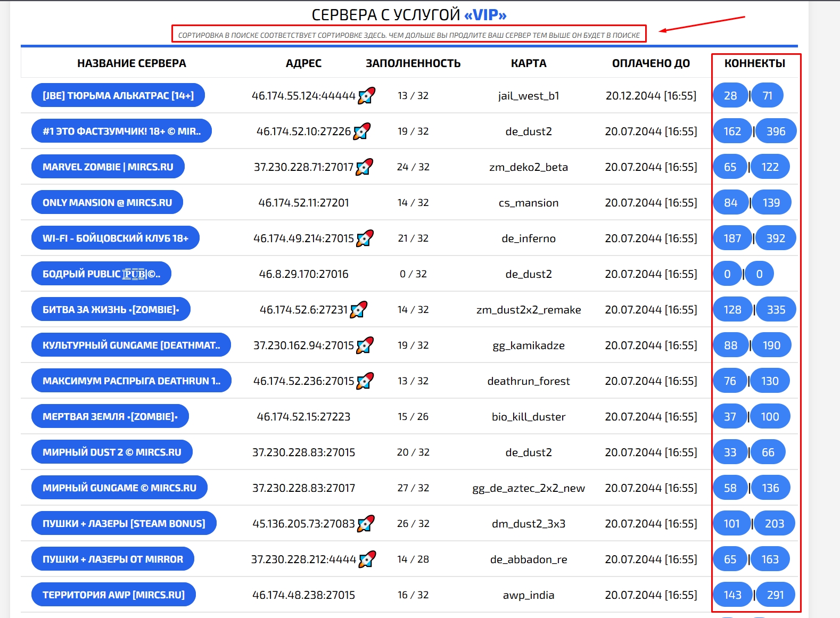Click the ОПЛАЧЕНО ДО column header
Viewport: 840px width, 618px height.
[x=650, y=63]
